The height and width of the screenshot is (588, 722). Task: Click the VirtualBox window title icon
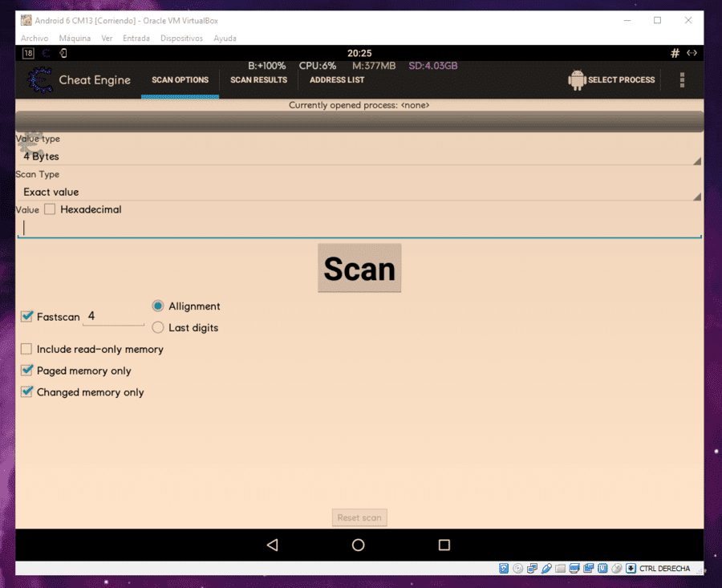click(26, 20)
